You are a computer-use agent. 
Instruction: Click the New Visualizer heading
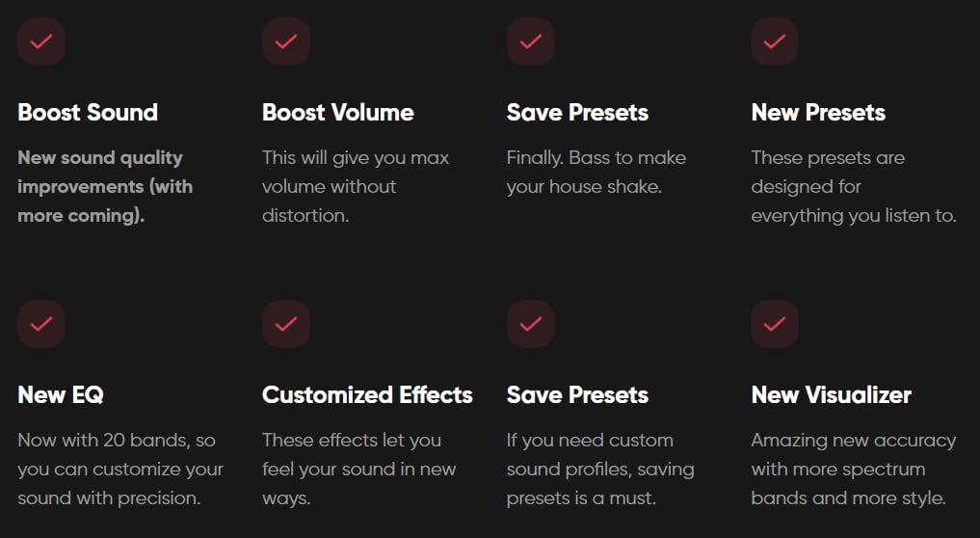832,394
